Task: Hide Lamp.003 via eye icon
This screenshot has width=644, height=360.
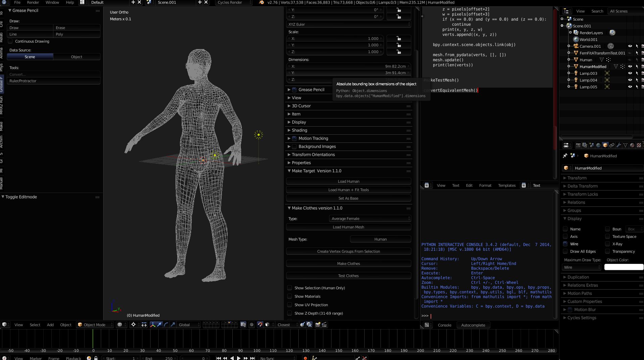Action: (630, 73)
